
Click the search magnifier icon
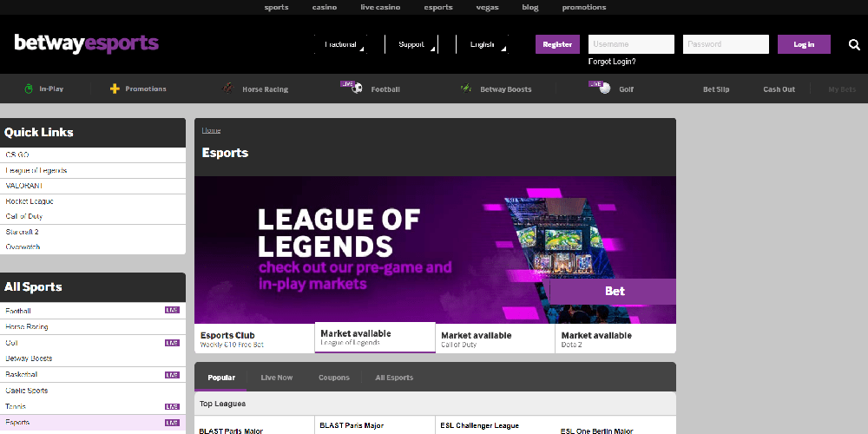(x=854, y=44)
